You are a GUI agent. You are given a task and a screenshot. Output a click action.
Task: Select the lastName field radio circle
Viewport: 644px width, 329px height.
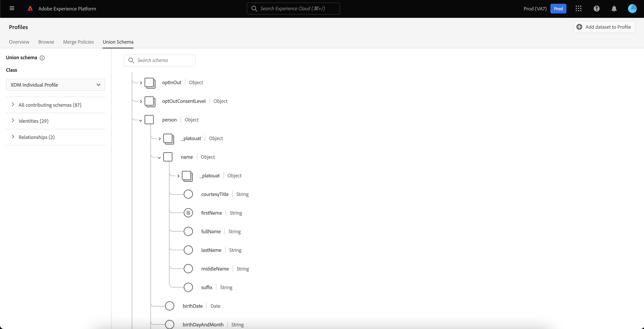click(188, 250)
